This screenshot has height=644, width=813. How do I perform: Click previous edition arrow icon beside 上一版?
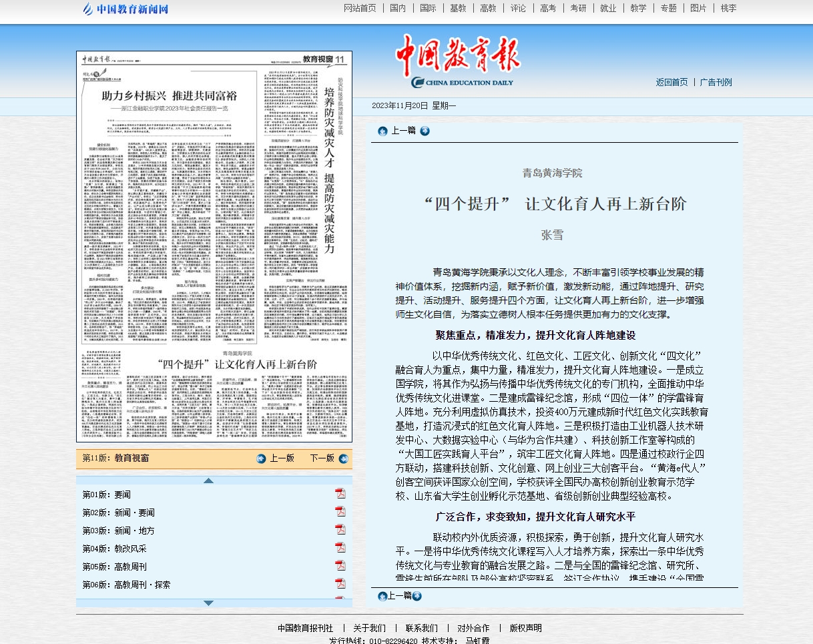pyautogui.click(x=261, y=458)
